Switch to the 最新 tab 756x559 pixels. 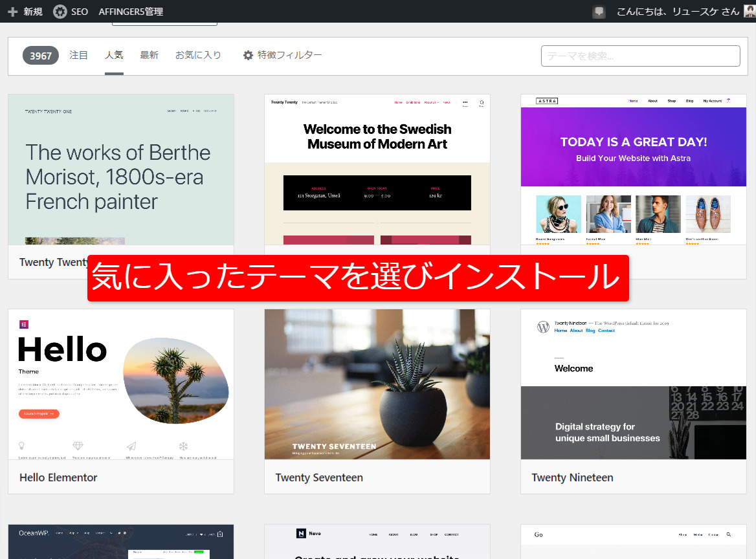click(149, 55)
